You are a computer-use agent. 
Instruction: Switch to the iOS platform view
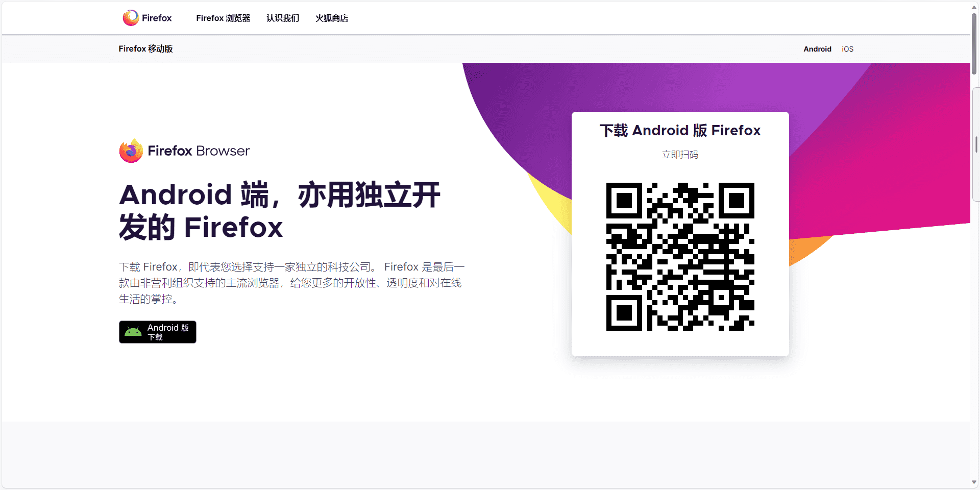pos(847,48)
